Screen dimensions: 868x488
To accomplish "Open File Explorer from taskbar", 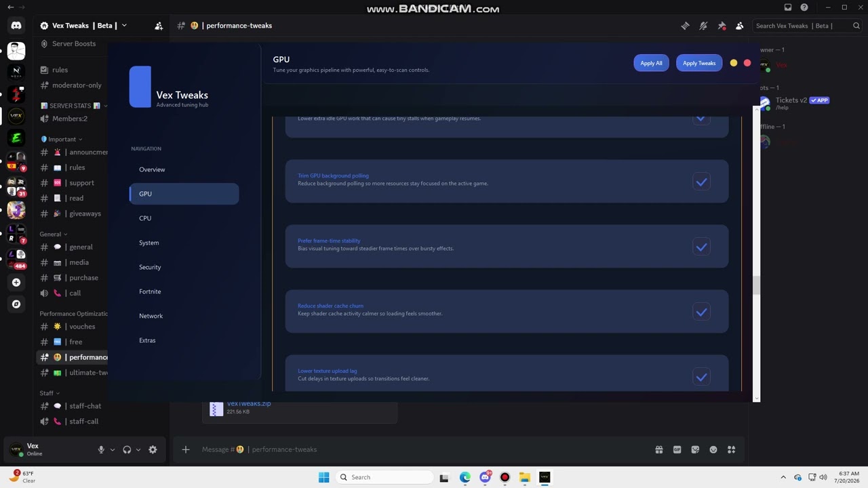I will (x=525, y=477).
